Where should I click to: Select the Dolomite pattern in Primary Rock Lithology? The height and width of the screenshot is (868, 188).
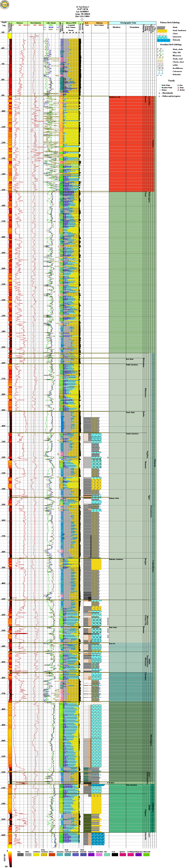164,40
